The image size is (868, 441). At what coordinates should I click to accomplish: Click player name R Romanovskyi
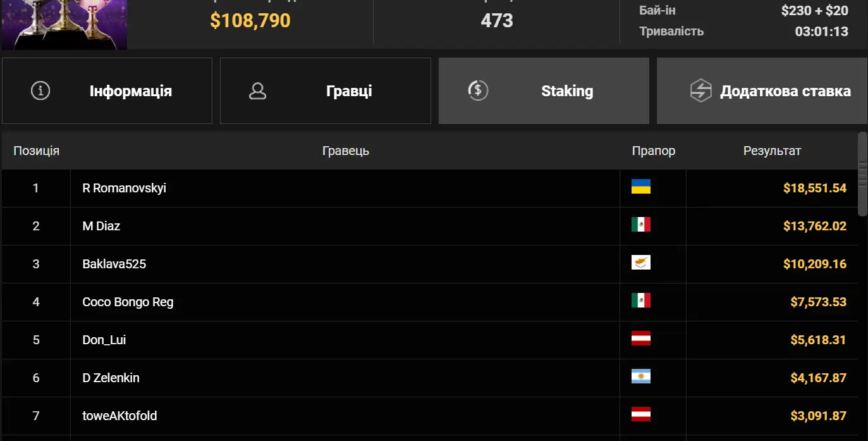point(125,188)
